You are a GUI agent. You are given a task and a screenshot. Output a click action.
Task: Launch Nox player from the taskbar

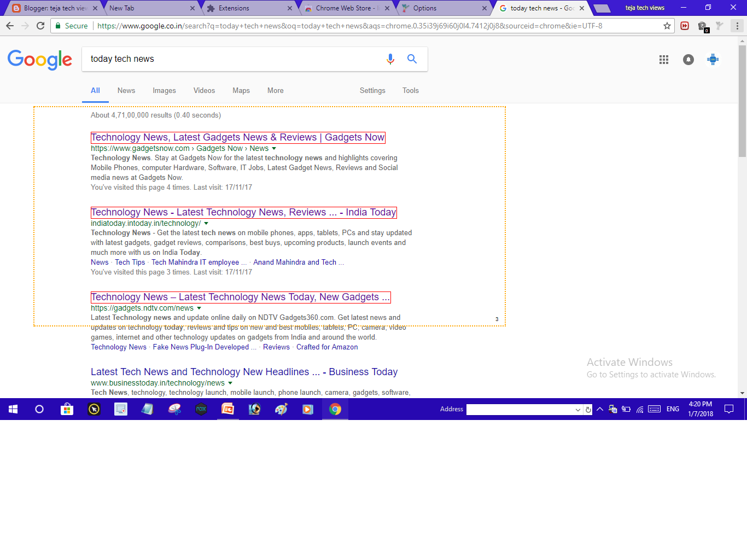click(201, 409)
